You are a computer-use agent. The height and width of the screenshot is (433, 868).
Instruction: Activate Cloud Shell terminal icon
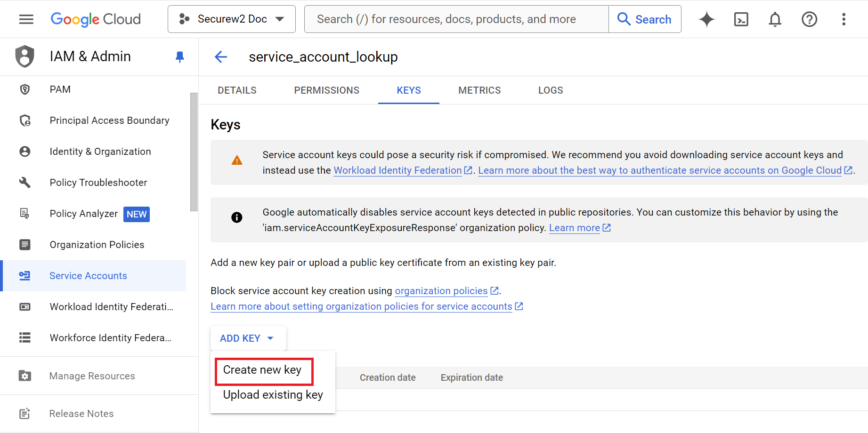click(x=741, y=19)
